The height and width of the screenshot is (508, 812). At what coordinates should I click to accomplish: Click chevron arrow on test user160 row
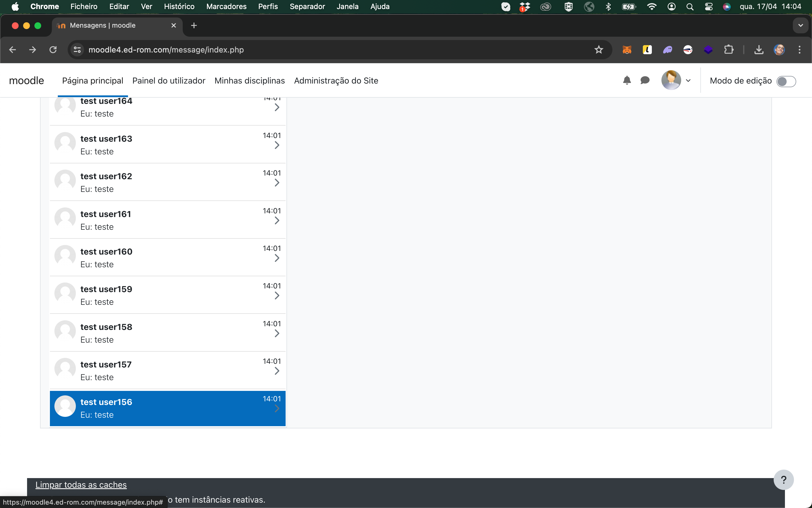coord(277,258)
